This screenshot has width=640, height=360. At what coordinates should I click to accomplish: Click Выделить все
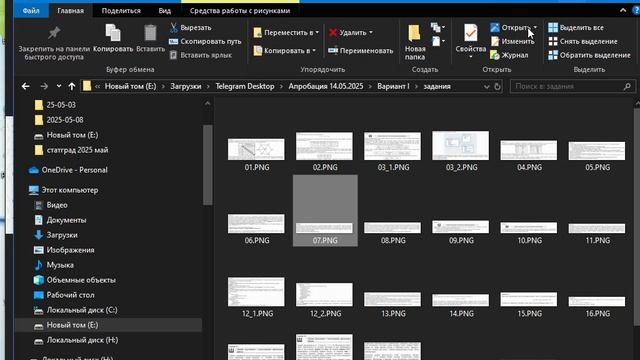tap(576, 28)
